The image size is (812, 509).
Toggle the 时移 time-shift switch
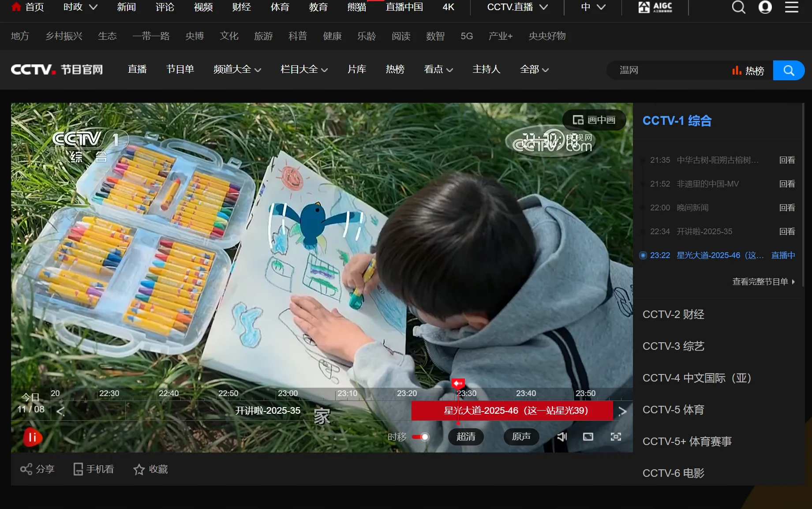point(420,437)
